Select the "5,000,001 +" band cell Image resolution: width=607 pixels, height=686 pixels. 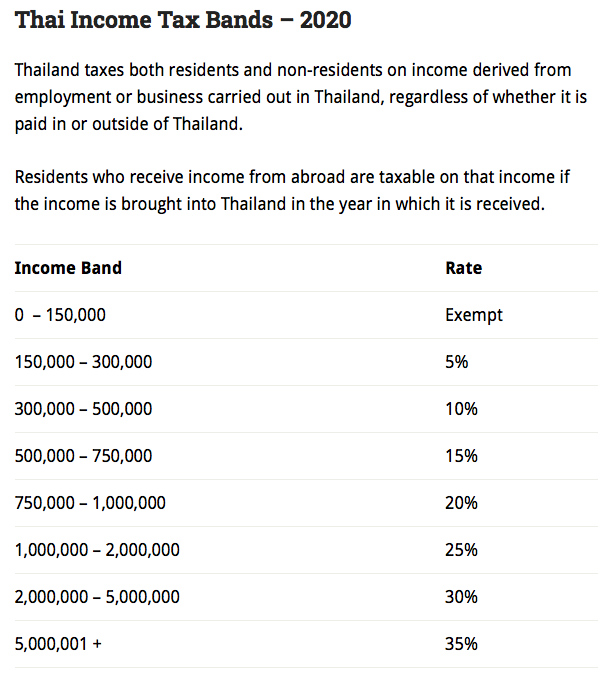pyautogui.click(x=58, y=644)
